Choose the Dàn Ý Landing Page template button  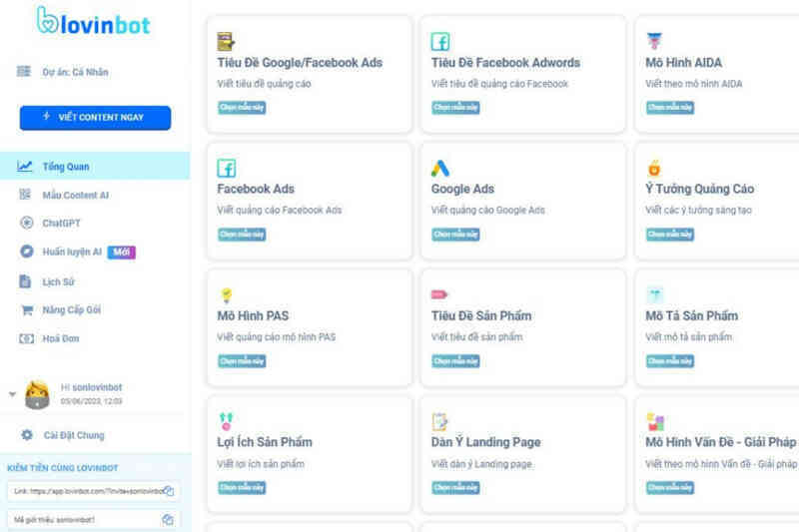click(456, 488)
